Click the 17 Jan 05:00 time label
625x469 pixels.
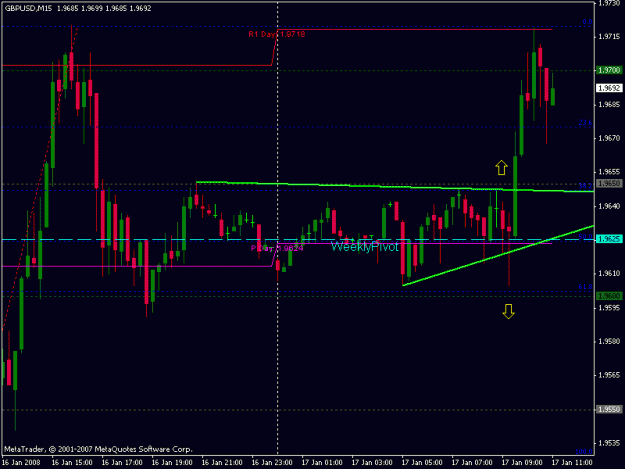point(422,463)
